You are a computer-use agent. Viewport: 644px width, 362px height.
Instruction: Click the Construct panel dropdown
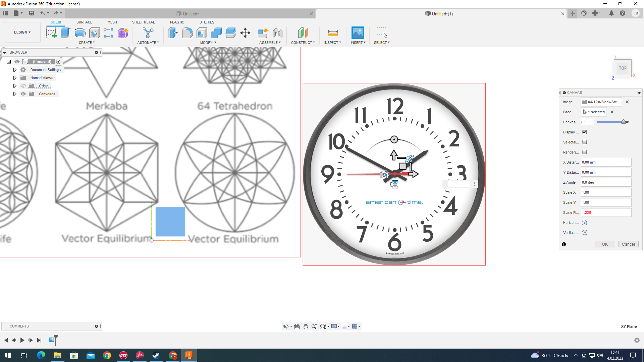(x=303, y=43)
